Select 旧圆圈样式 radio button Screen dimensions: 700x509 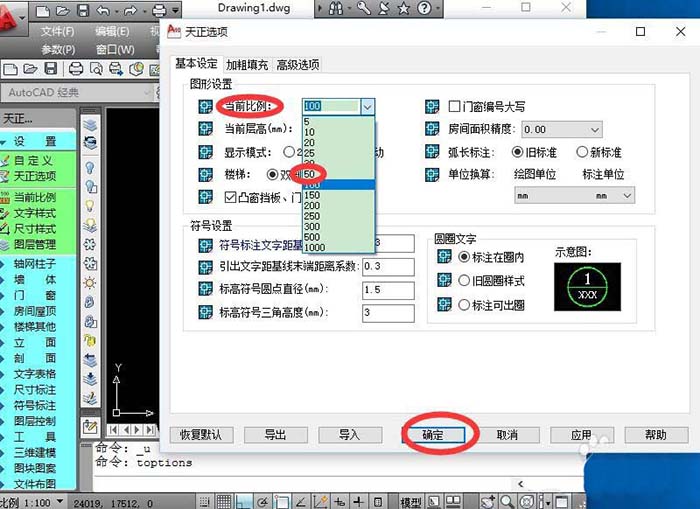pyautogui.click(x=464, y=280)
